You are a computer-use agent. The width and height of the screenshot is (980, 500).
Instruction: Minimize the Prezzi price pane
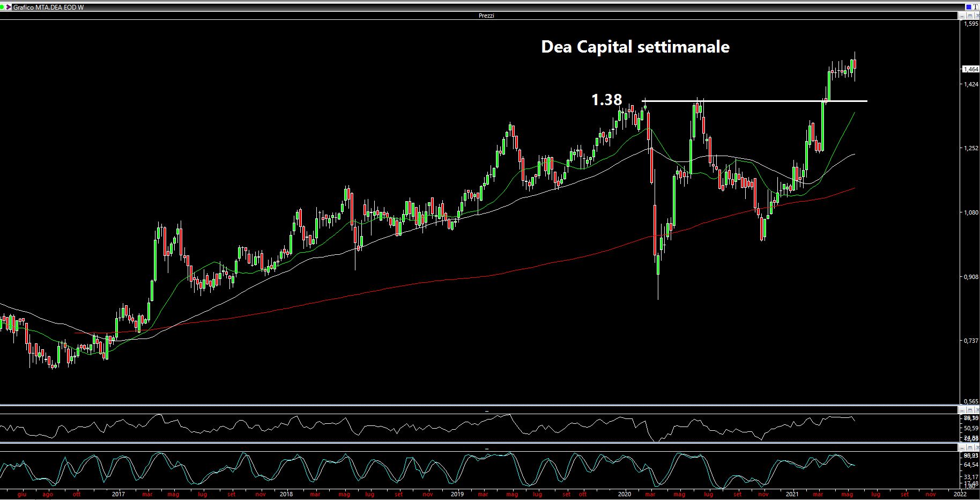(x=962, y=16)
